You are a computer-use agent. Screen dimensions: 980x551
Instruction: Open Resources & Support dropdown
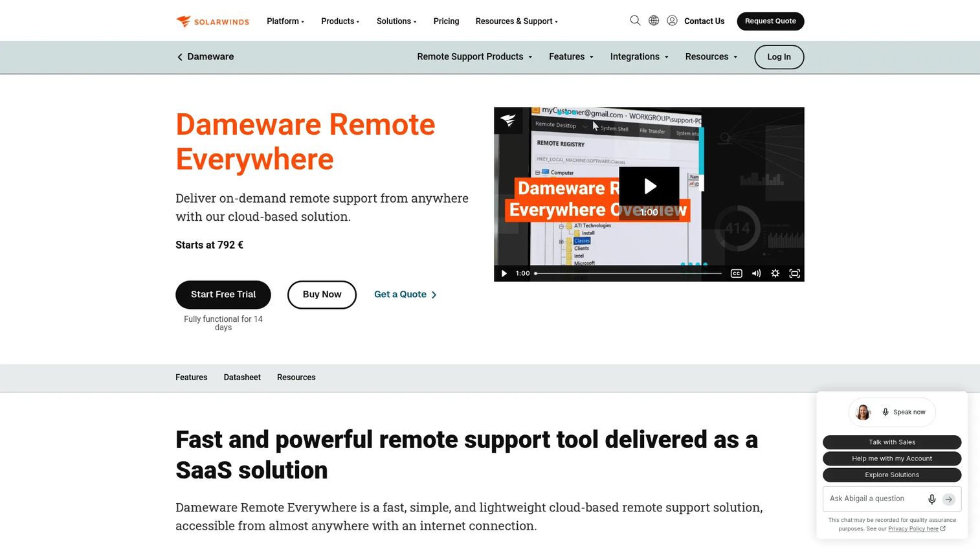[517, 21]
